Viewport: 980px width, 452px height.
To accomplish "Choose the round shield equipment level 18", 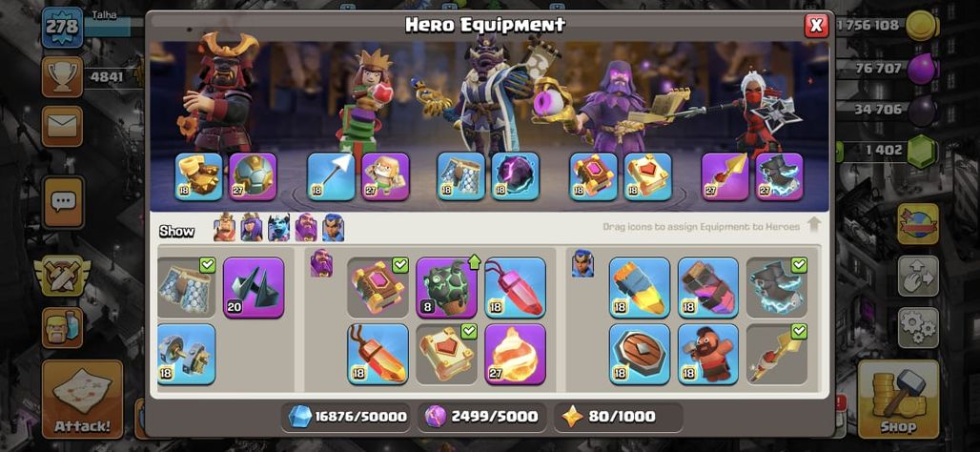I will pyautogui.click(x=640, y=354).
